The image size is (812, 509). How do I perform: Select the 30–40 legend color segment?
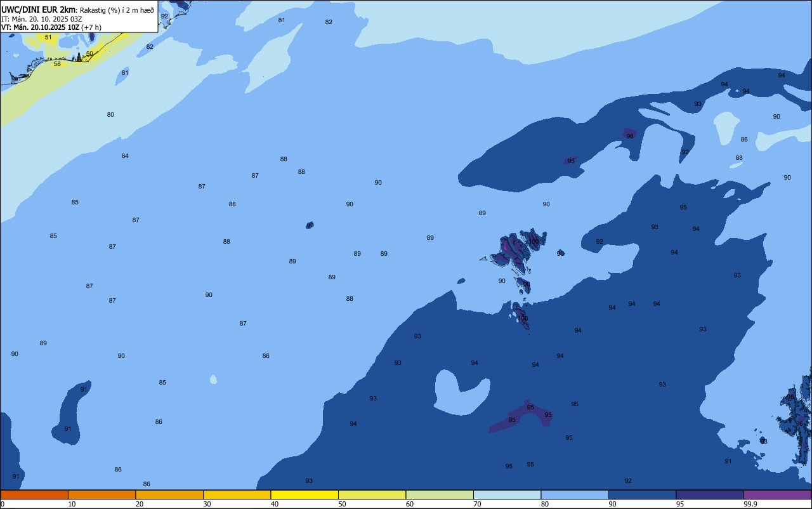pyautogui.click(x=237, y=494)
